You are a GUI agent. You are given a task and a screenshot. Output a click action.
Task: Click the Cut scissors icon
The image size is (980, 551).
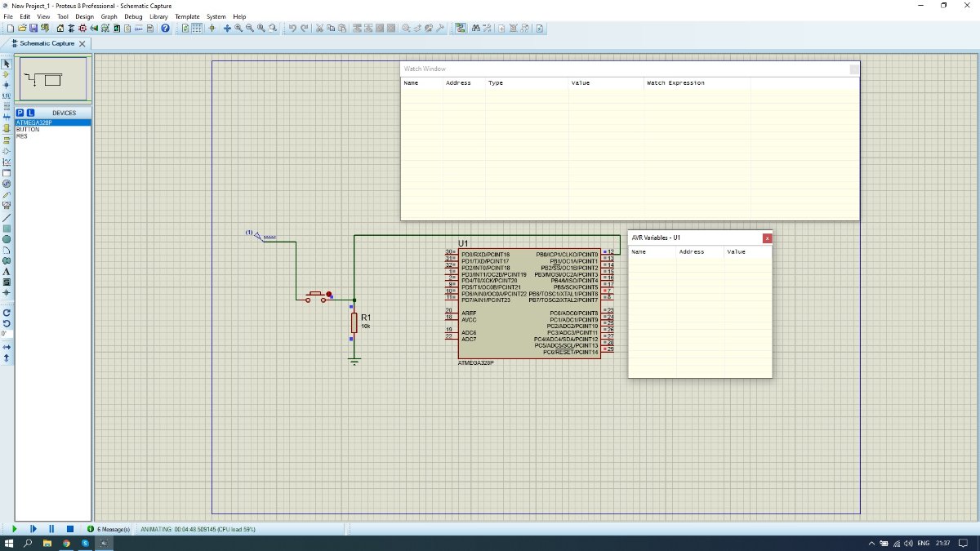319,28
